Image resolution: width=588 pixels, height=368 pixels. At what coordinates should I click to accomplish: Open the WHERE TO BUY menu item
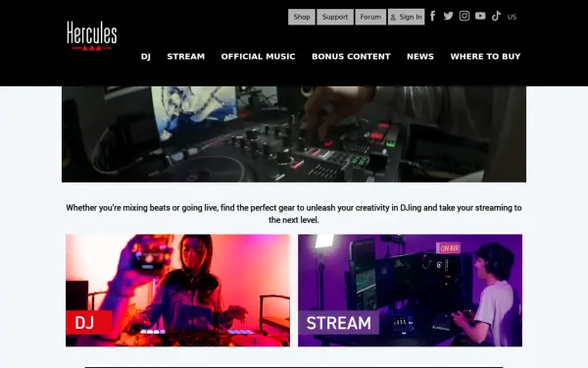click(485, 57)
